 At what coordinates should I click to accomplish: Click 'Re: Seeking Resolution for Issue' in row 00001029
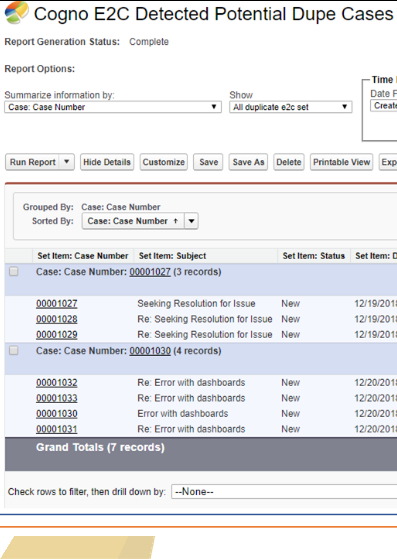pos(205,335)
